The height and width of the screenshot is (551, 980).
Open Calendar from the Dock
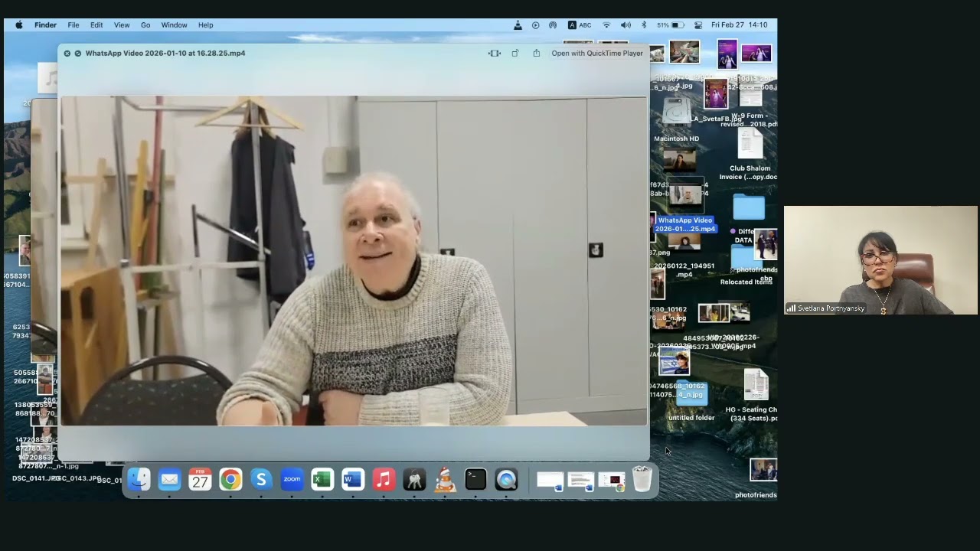click(x=200, y=480)
